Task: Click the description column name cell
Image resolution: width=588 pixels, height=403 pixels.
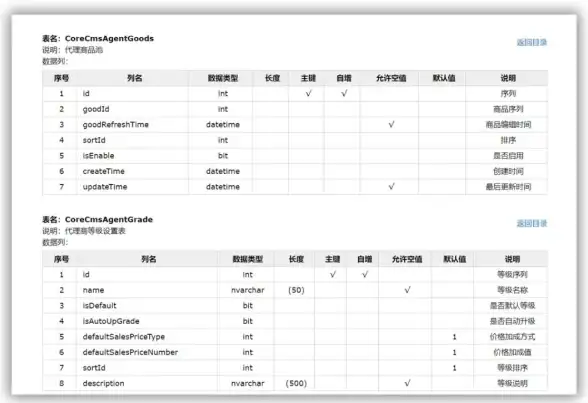Action: coord(104,384)
